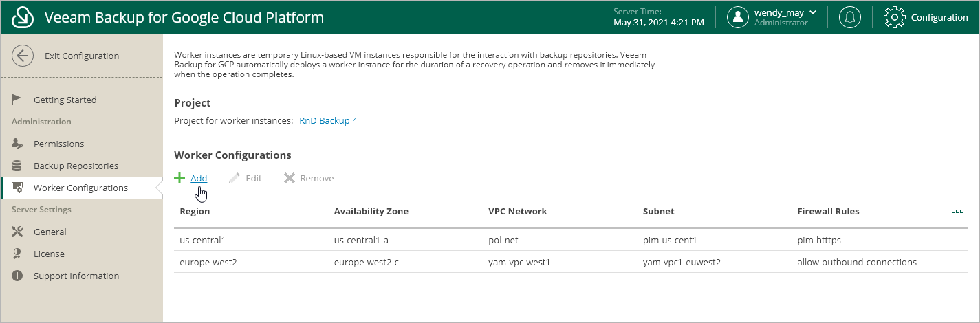Image resolution: width=980 pixels, height=323 pixels.
Task: Click the wendy_may user avatar icon
Action: tap(738, 17)
